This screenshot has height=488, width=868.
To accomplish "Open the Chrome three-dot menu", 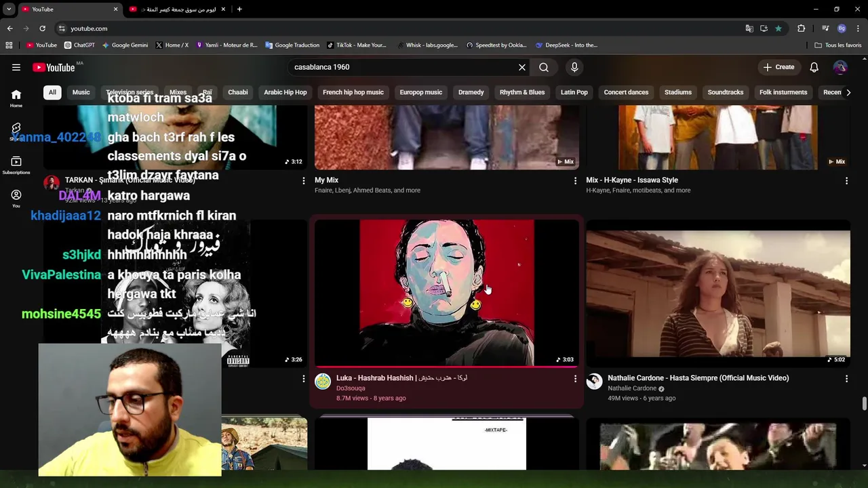I will [x=859, y=28].
